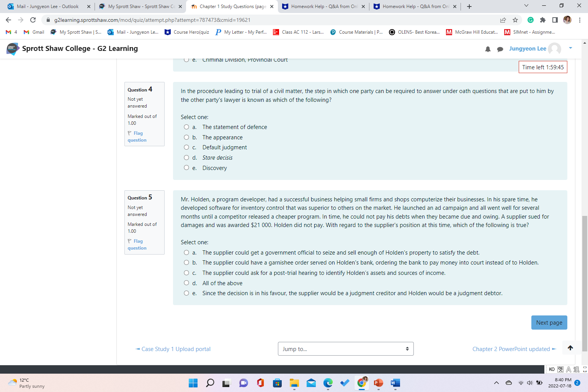Select the Discovery answer in Question 4

(186, 167)
